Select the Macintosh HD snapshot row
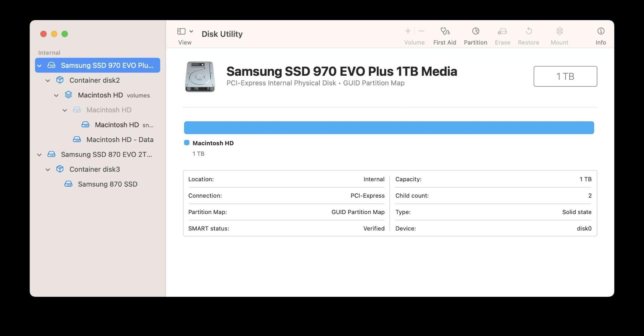The width and height of the screenshot is (644, 336). pyautogui.click(x=98, y=125)
